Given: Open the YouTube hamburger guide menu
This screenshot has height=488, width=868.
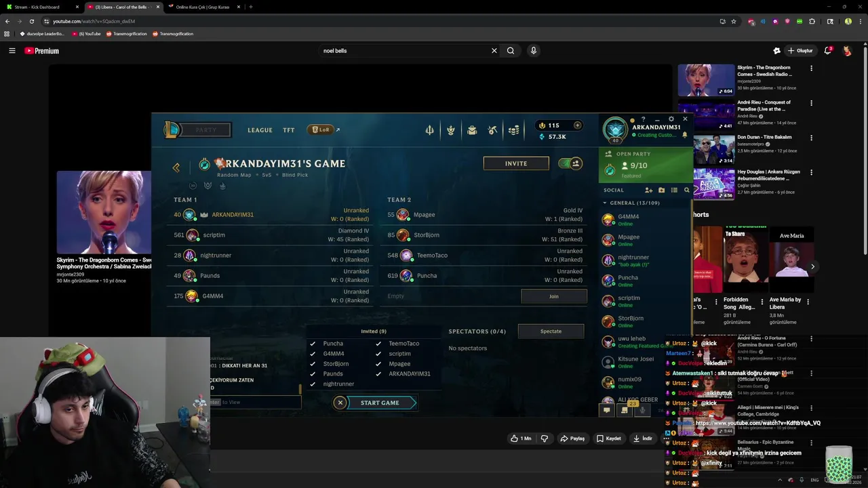Looking at the screenshot, I should [x=12, y=51].
